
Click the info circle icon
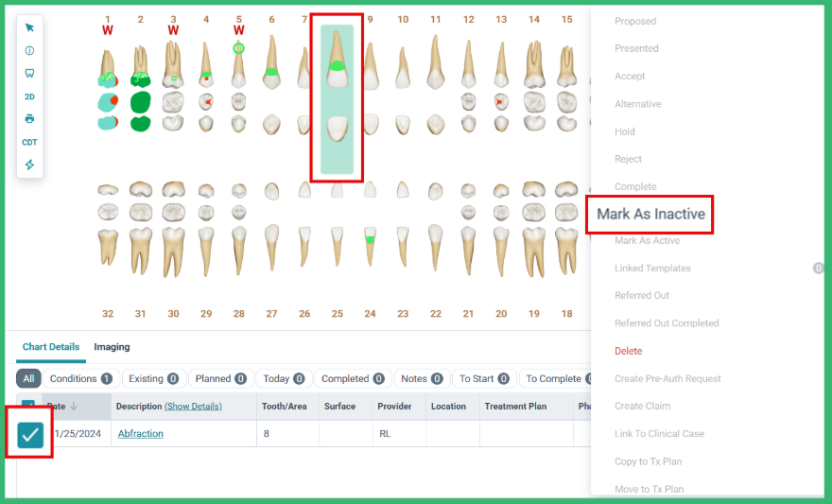click(x=29, y=50)
